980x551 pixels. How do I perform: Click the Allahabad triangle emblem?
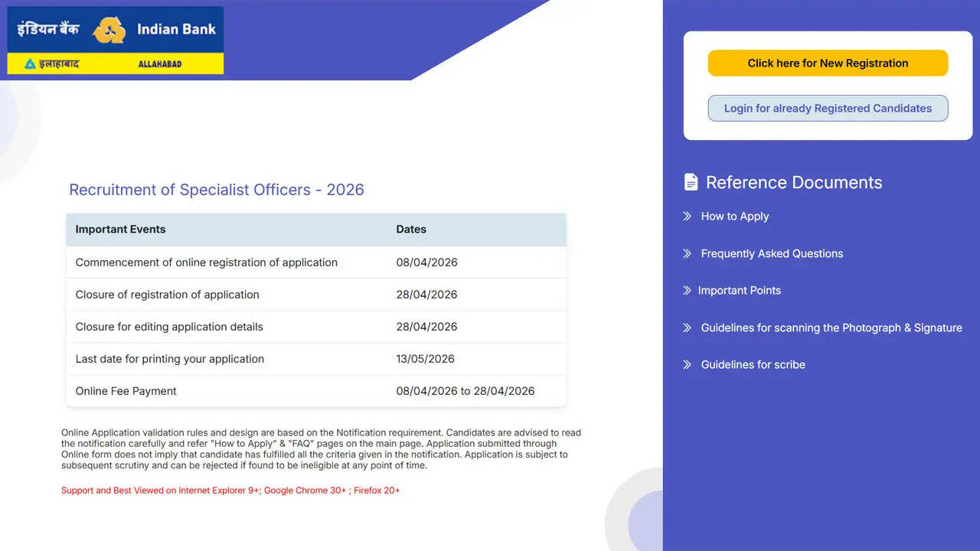tap(28, 64)
